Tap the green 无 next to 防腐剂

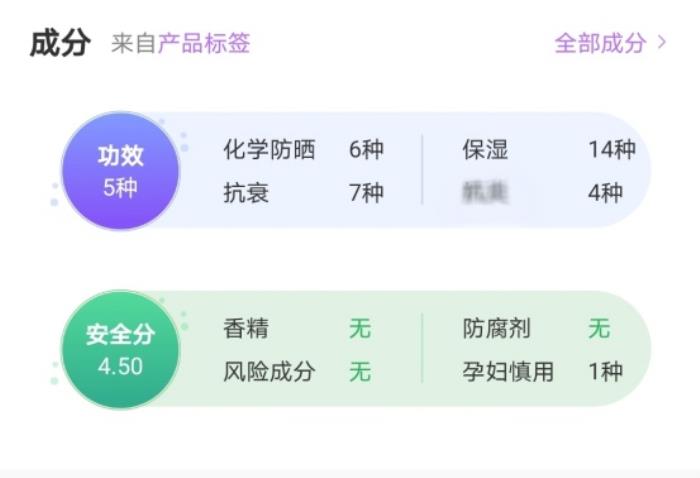599,328
